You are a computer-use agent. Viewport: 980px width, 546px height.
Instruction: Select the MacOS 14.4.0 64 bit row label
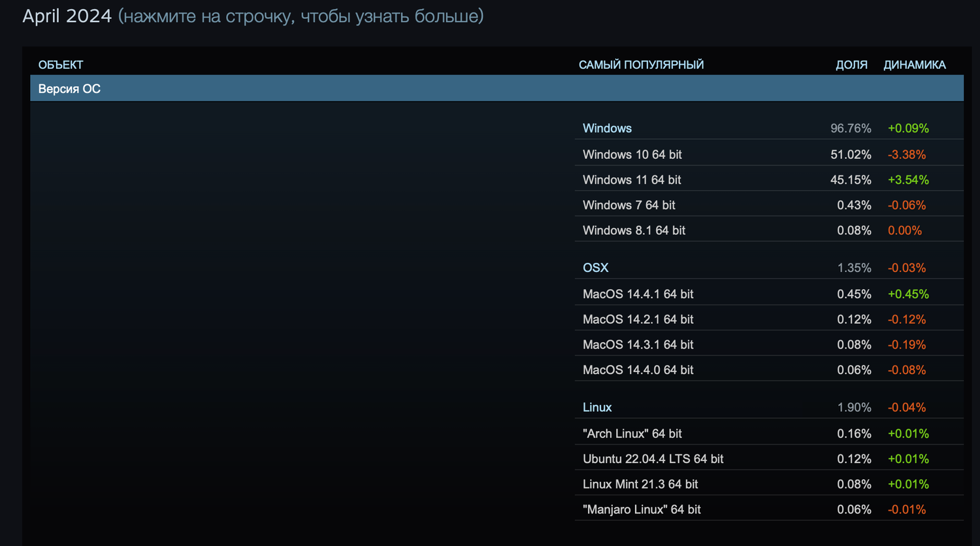click(x=638, y=370)
